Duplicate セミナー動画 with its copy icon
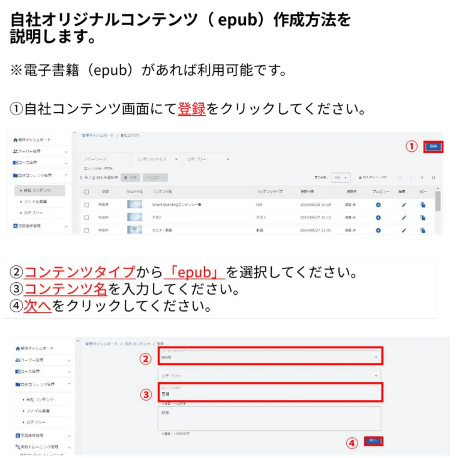 tap(423, 230)
